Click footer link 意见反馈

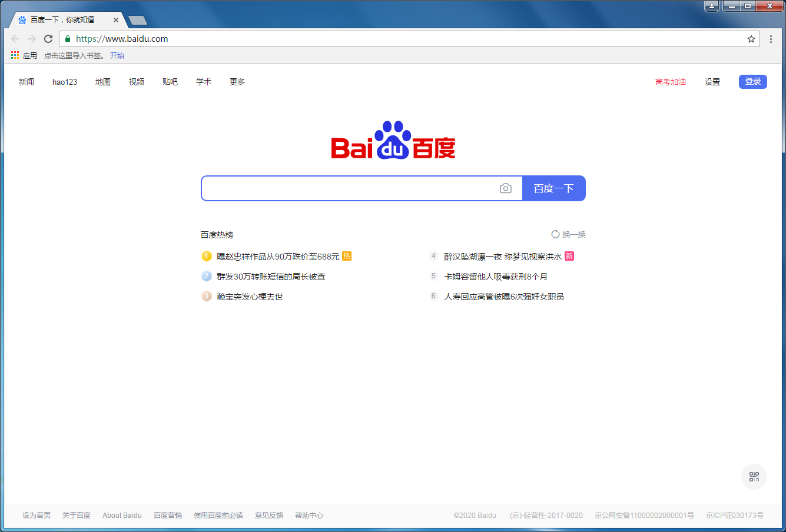point(269,516)
